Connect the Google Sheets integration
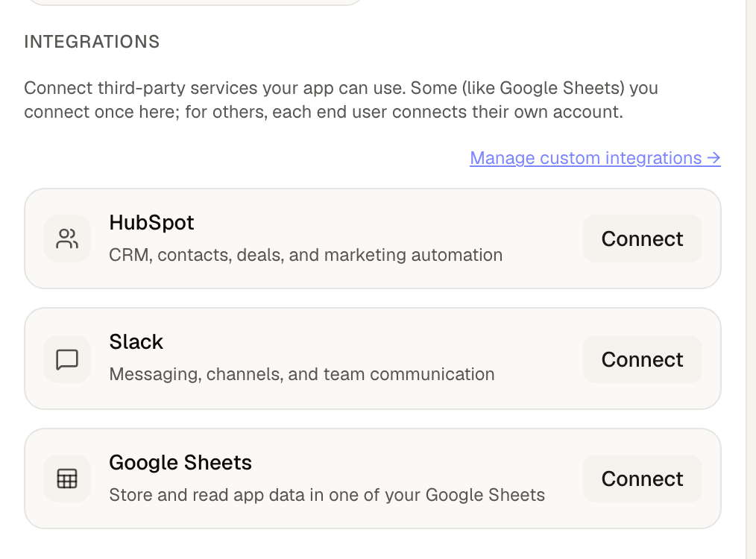This screenshot has width=756, height=559. tap(642, 479)
